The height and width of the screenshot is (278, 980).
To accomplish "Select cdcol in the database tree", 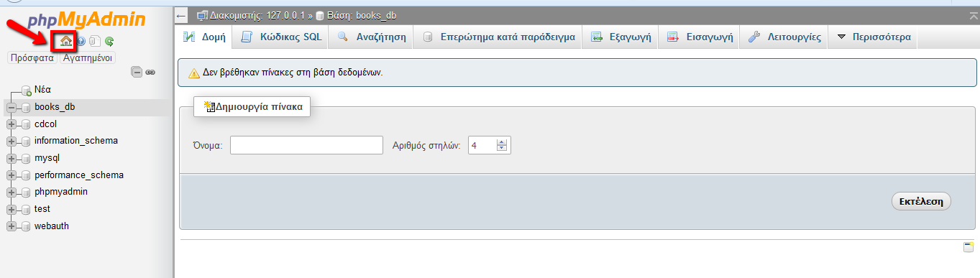I will pos(45,124).
